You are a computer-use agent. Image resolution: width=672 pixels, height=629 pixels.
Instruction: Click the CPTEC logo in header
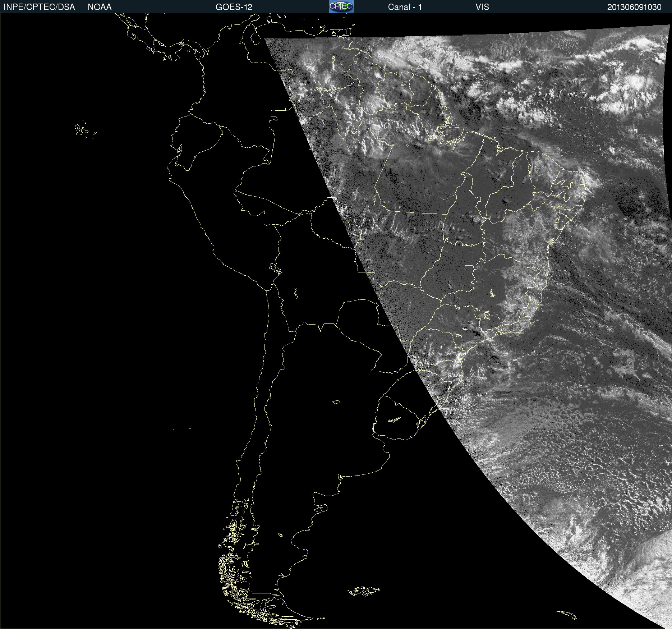pos(341,6)
